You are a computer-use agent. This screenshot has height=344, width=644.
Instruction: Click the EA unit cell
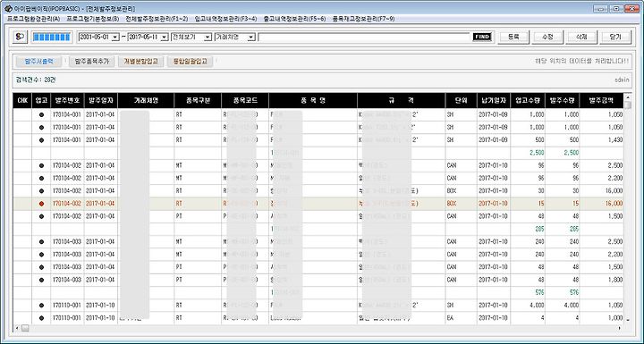pyautogui.click(x=461, y=318)
